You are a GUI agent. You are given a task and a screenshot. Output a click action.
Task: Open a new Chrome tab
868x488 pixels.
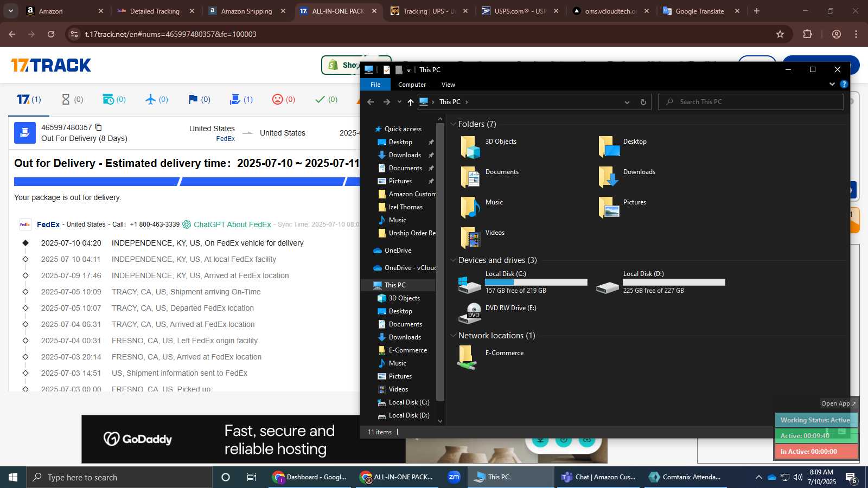point(757,11)
